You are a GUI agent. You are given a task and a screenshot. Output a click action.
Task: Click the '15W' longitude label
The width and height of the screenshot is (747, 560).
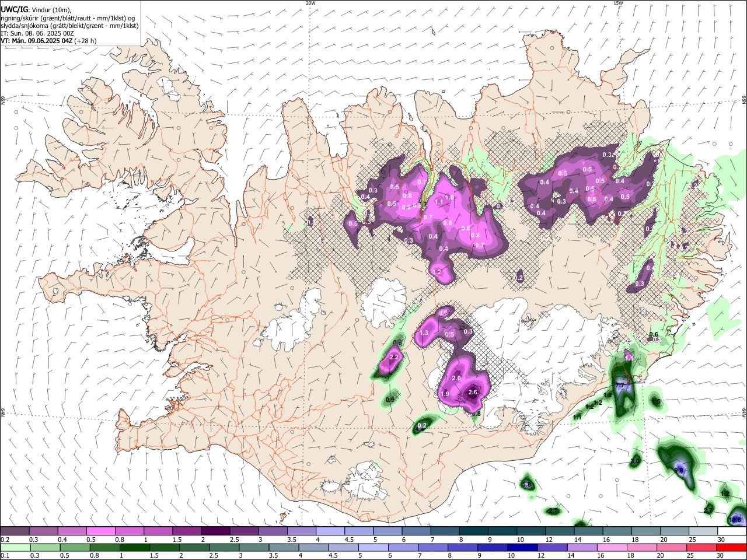[x=618, y=3]
